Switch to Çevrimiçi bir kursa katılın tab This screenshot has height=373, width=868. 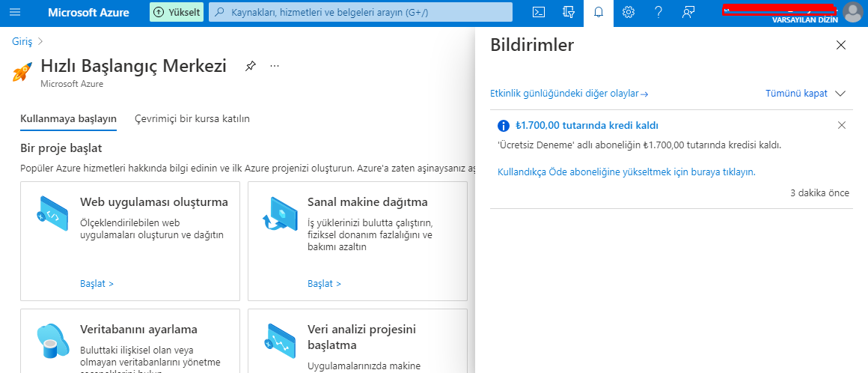[192, 119]
